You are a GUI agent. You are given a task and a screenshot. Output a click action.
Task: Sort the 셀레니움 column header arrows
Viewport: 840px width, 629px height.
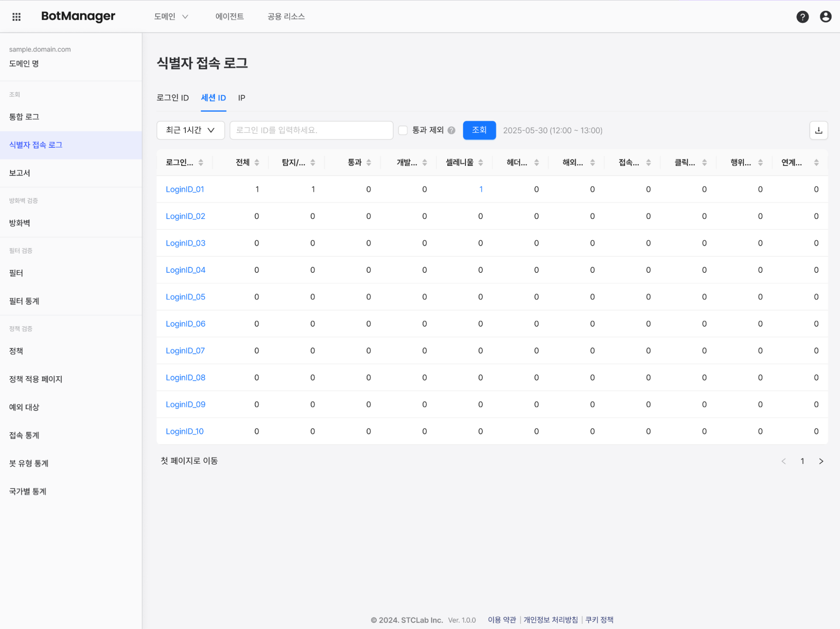481,162
